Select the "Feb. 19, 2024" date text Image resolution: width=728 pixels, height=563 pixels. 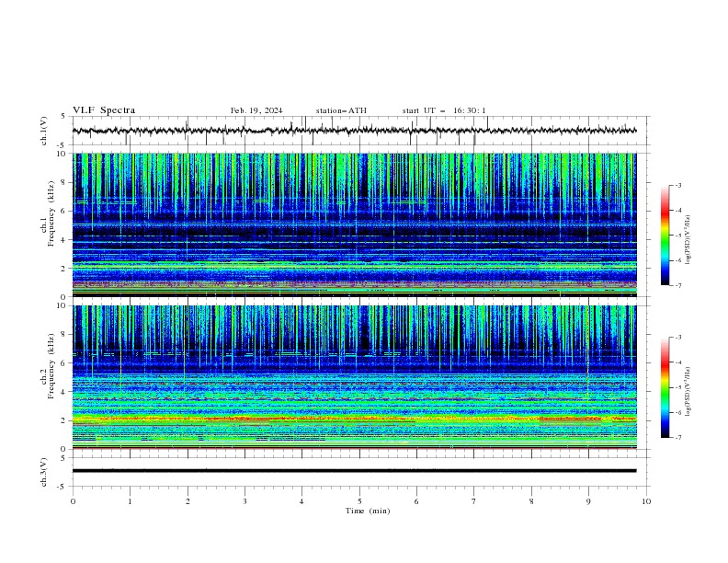[256, 110]
